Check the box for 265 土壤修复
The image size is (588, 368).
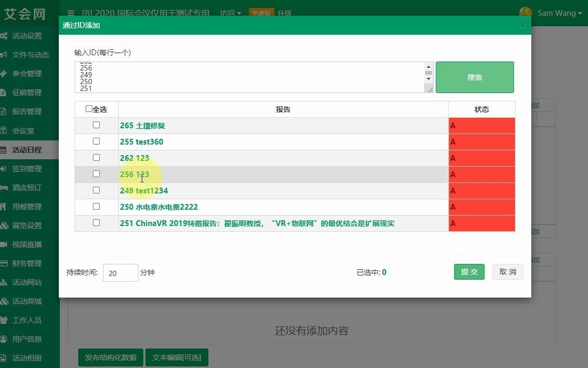(x=96, y=125)
